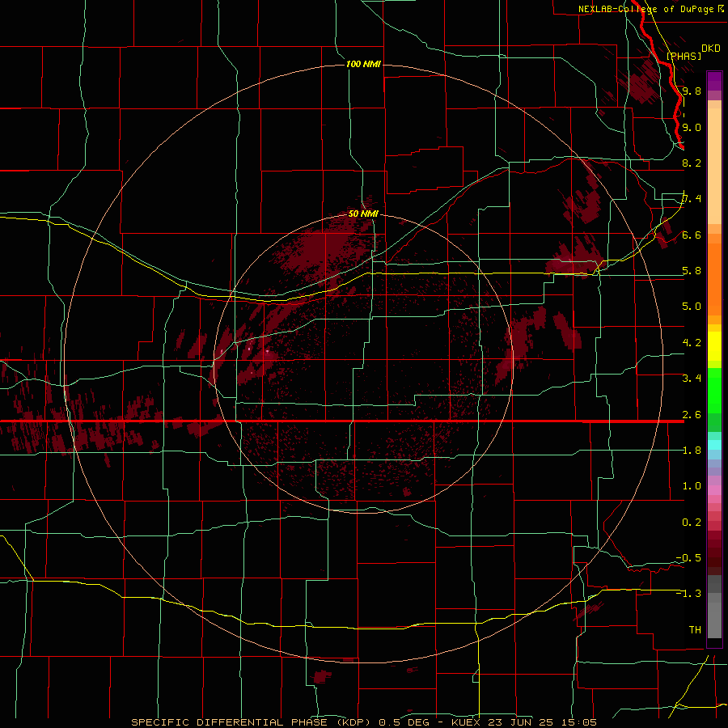The height and width of the screenshot is (728, 728).
Task: Click the 9.8 value on the color scale
Action: tap(692, 91)
